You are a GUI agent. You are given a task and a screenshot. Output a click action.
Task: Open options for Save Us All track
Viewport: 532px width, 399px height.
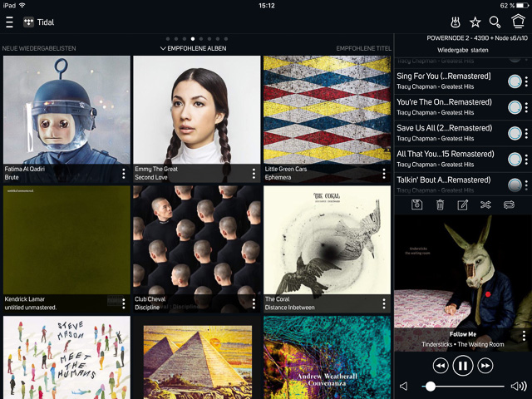(x=526, y=133)
